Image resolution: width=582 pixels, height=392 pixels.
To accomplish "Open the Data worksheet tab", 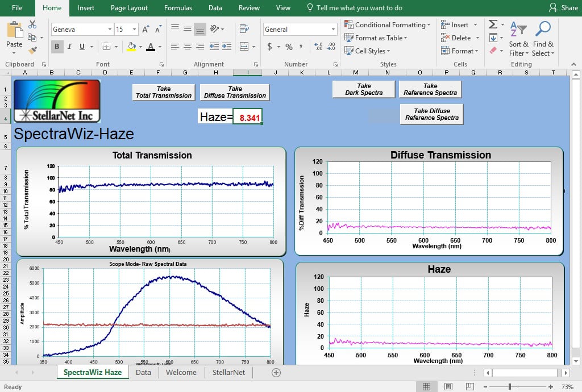I will click(143, 372).
